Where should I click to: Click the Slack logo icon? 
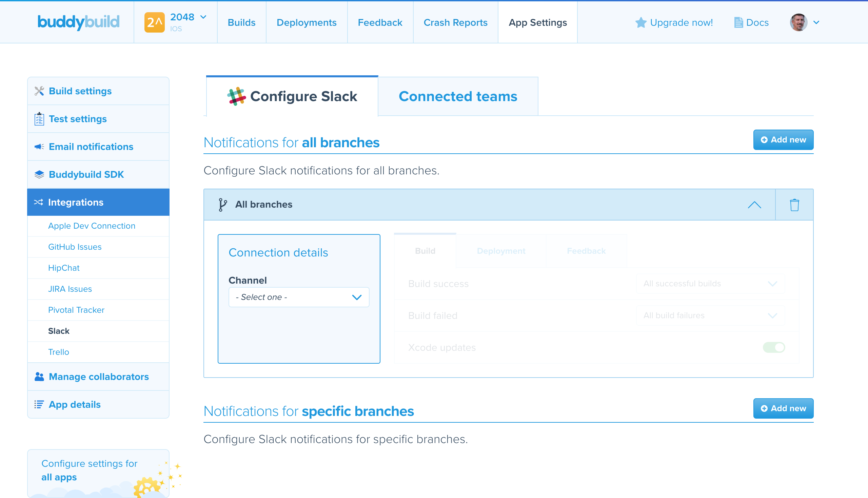click(236, 96)
